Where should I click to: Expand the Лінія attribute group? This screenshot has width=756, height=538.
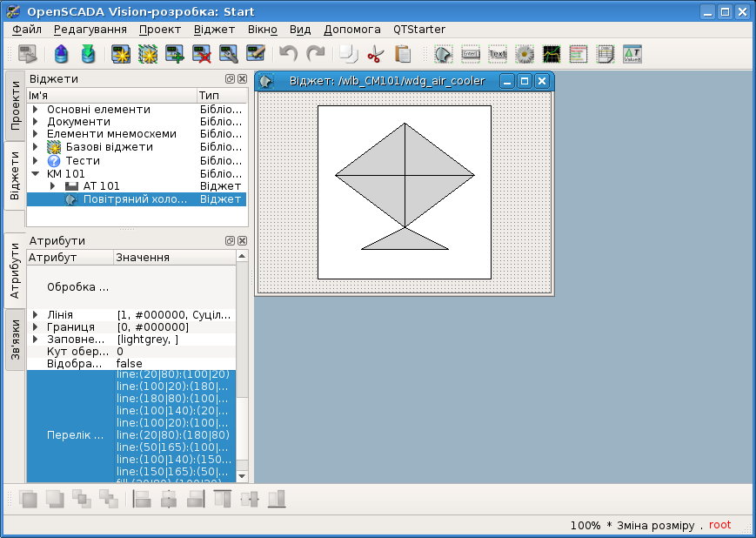(x=36, y=314)
